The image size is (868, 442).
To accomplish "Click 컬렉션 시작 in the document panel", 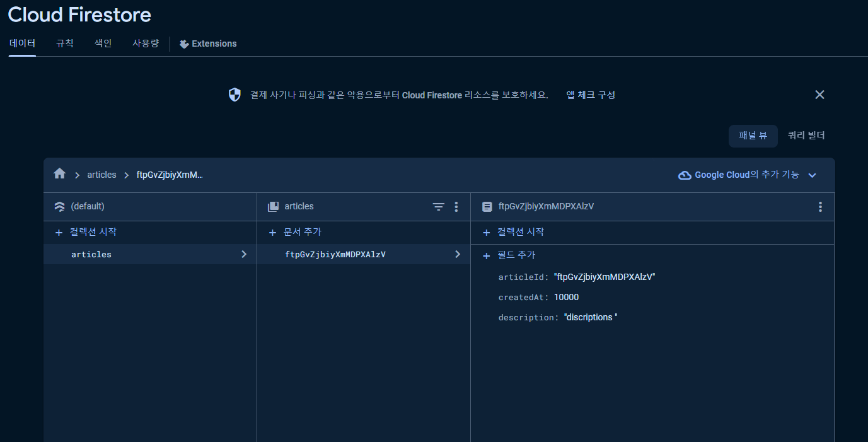I will (521, 232).
